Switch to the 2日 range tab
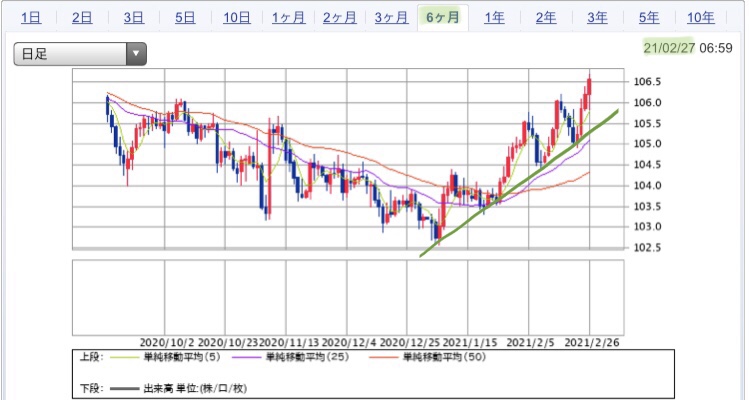Screen dimensions: 749x400 (82, 18)
